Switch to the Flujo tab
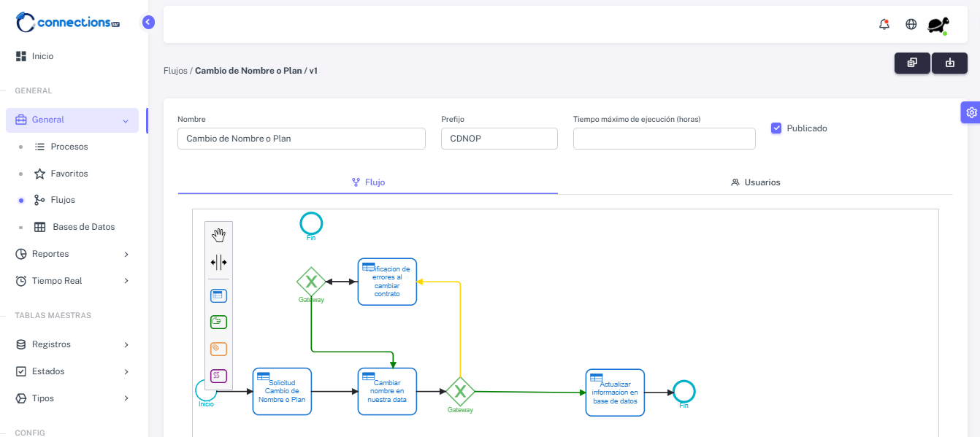 [368, 182]
